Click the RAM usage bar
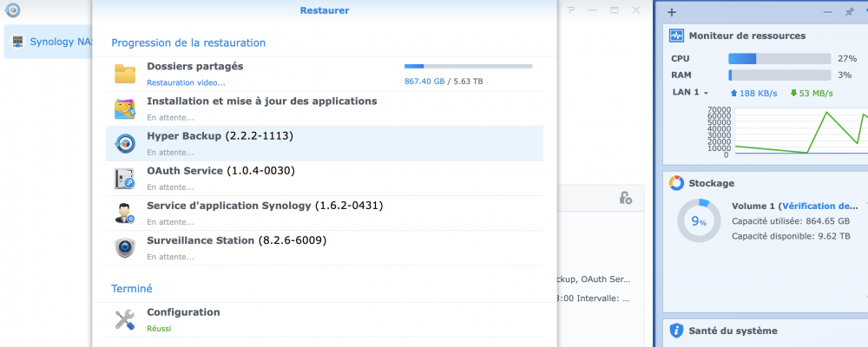868x347 pixels. click(779, 75)
